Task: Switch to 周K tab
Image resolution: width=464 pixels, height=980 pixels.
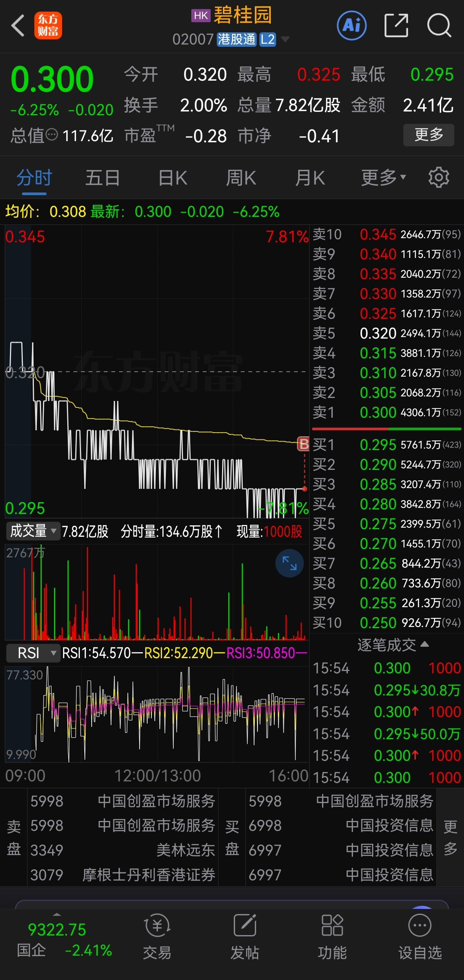Action: pos(241,178)
